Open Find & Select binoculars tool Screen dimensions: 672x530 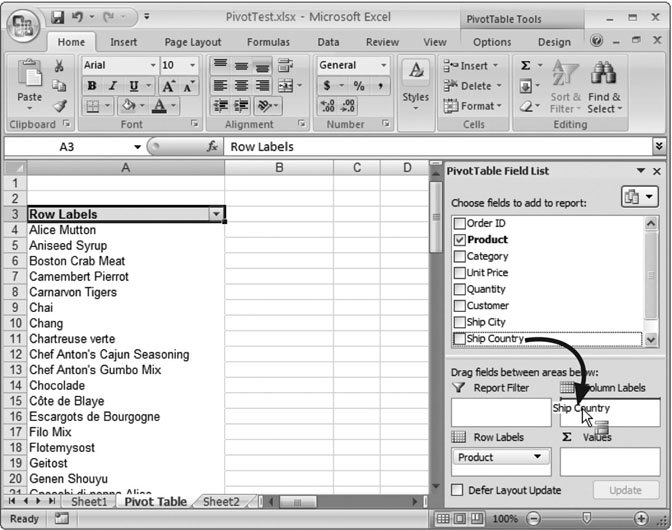click(x=604, y=88)
